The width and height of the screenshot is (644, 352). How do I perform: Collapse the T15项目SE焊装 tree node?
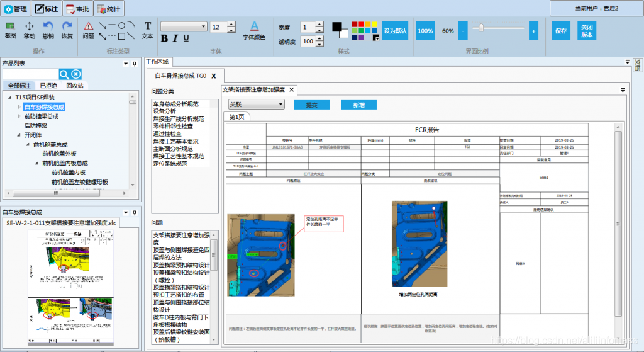pos(10,98)
